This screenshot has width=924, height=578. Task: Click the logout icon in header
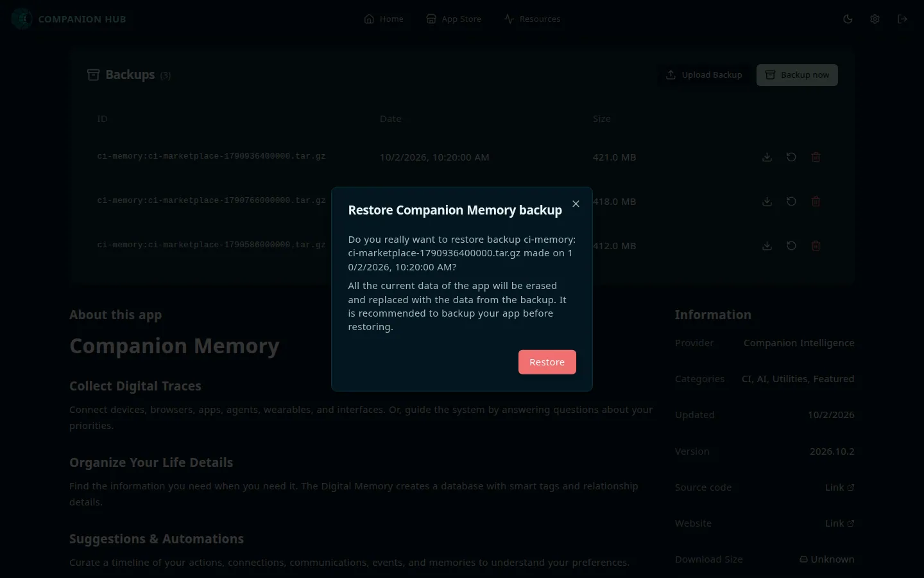[902, 19]
